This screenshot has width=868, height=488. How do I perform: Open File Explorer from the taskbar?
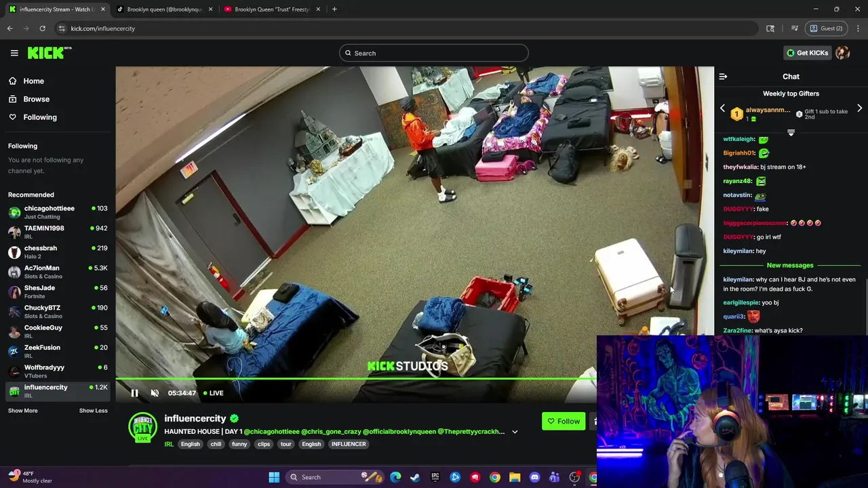[x=515, y=477]
